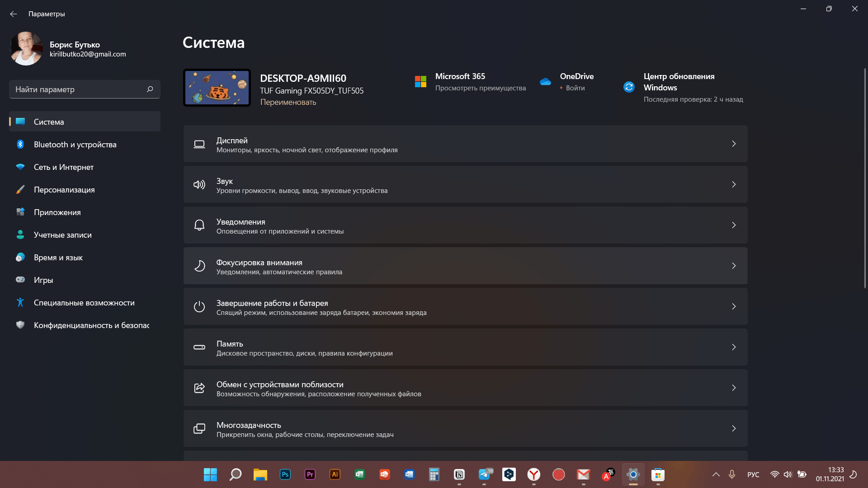Click the Уведомления bell icon
Image resolution: width=868 pixels, height=488 pixels.
point(199,225)
